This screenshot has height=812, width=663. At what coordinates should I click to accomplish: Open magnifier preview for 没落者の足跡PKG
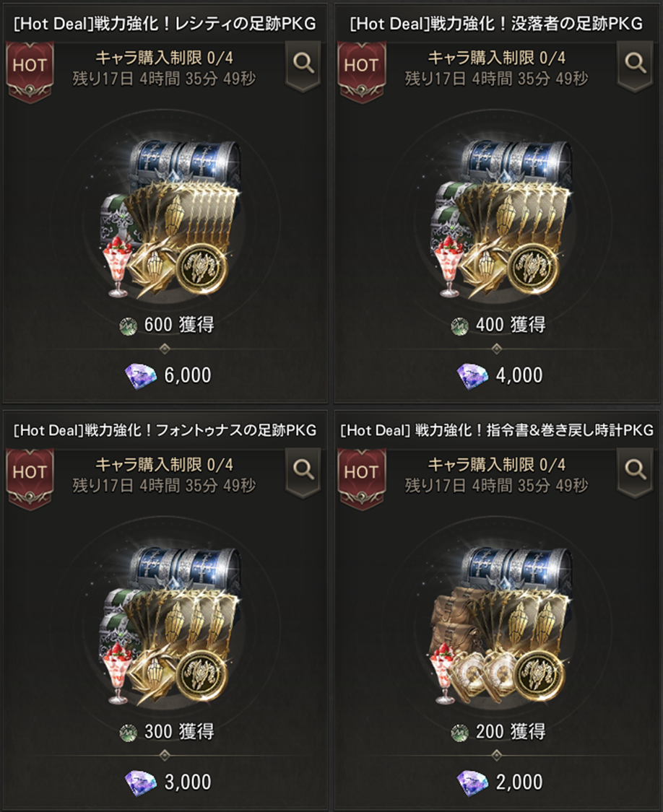tap(635, 66)
